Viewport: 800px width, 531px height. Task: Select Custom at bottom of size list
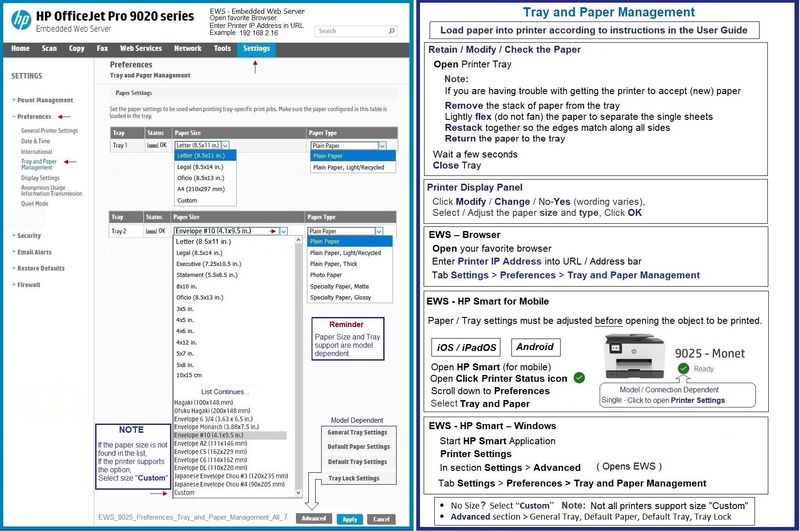point(184,493)
